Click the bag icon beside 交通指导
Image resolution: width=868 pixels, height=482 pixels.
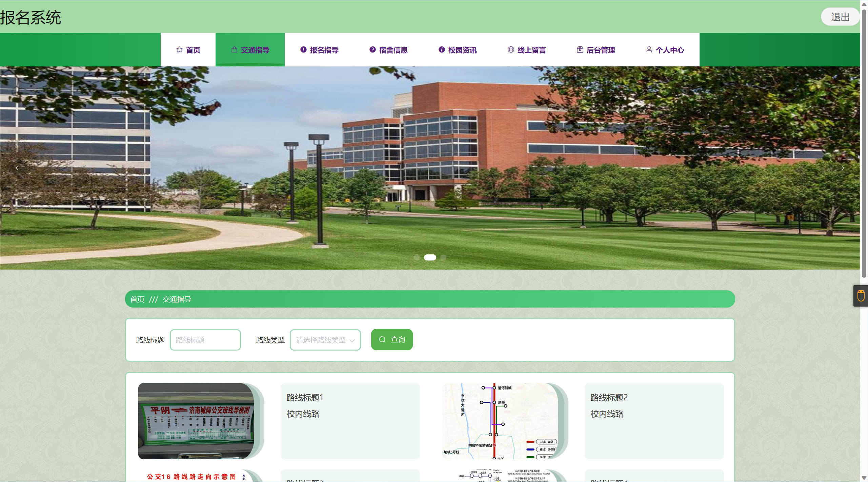click(x=234, y=50)
